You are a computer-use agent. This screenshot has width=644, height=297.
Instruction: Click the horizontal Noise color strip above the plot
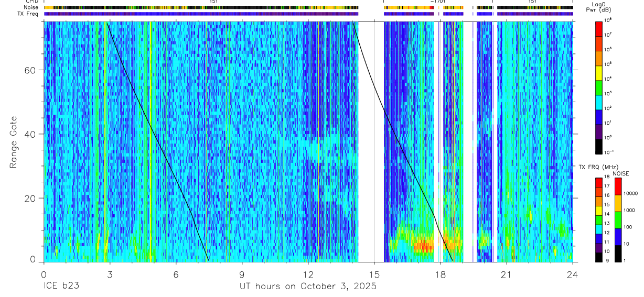[x=308, y=7]
